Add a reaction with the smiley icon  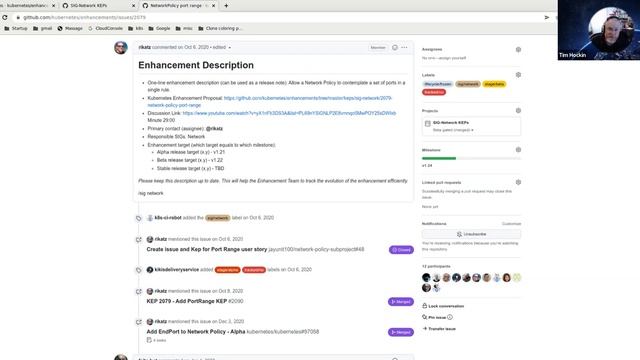click(x=395, y=47)
